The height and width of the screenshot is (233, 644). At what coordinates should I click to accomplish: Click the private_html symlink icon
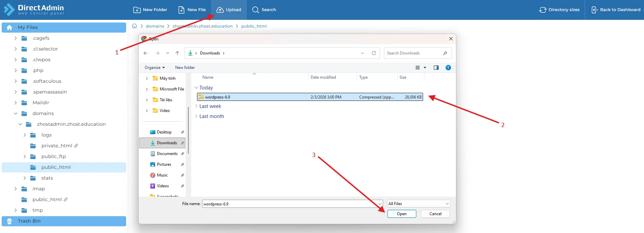coord(76,146)
